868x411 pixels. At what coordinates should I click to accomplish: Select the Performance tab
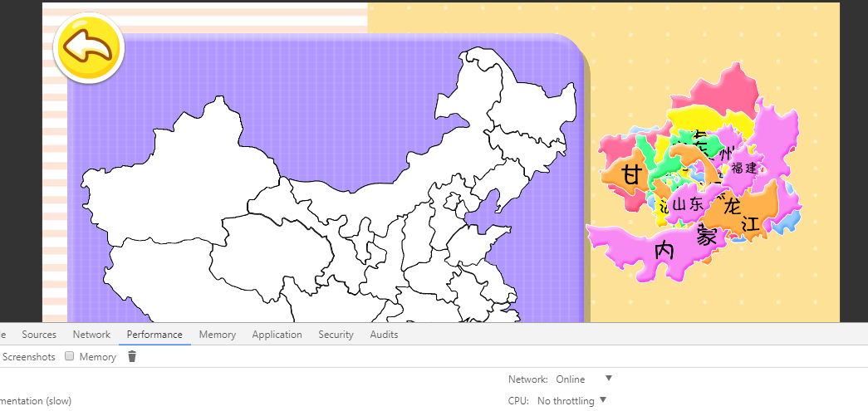coord(154,335)
